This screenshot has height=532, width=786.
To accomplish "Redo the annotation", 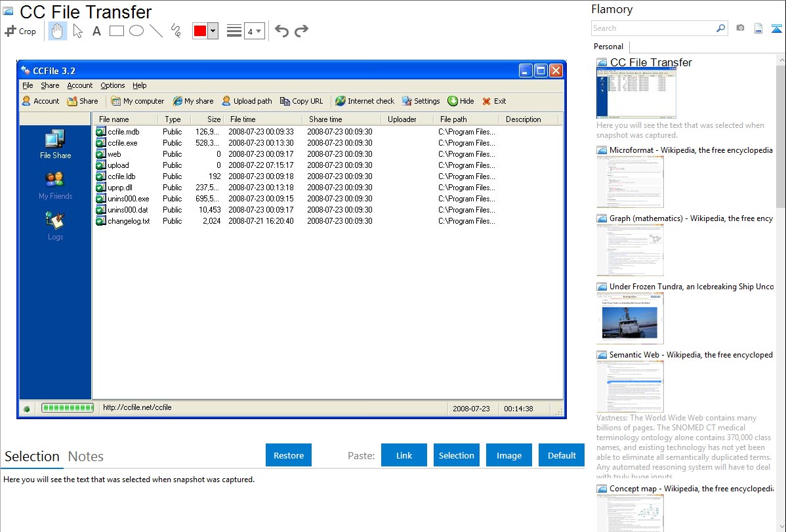I will coord(301,31).
